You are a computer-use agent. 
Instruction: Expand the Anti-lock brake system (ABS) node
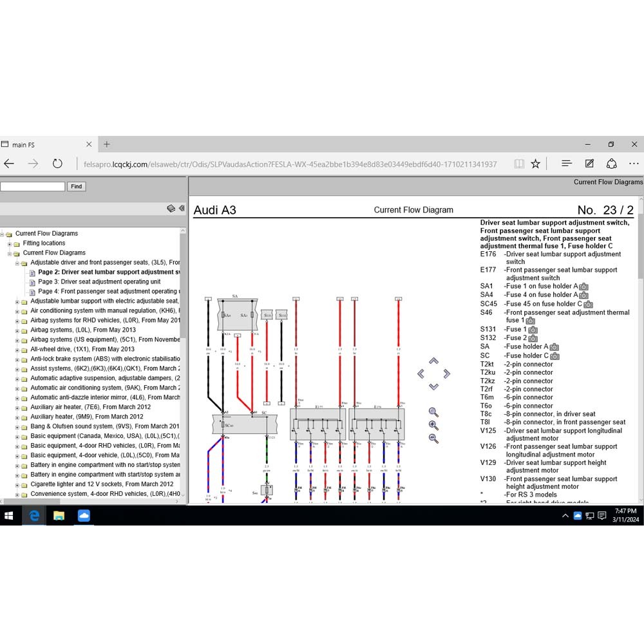(17, 360)
